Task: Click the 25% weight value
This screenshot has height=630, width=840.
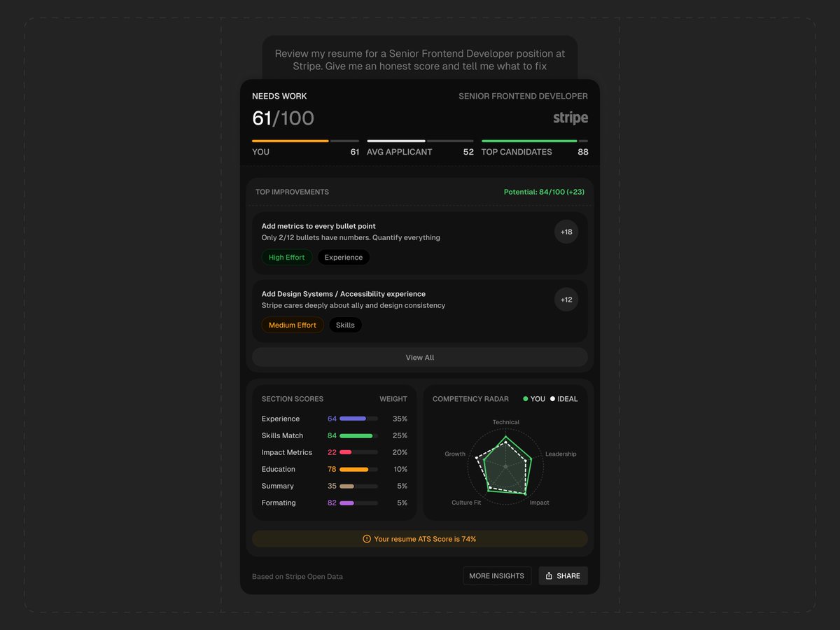Action: [x=400, y=435]
